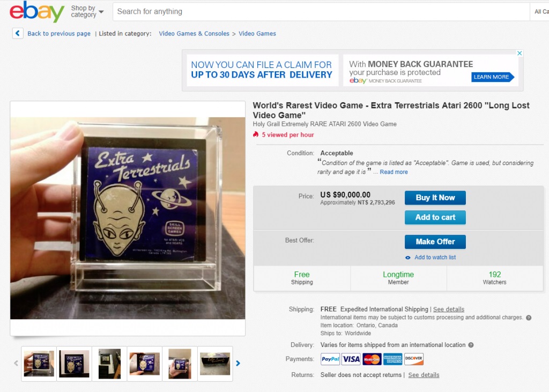Toggle Add to watch list eye icon
Viewport: 549px width, 392px height.
[x=408, y=258]
